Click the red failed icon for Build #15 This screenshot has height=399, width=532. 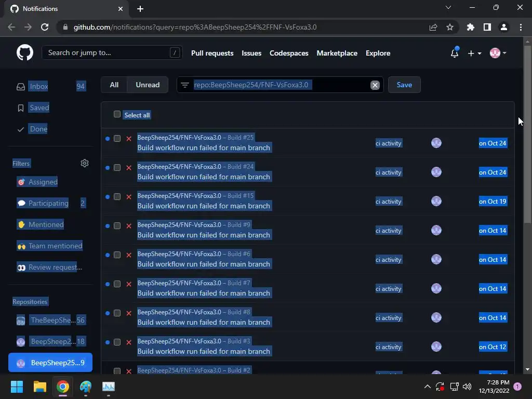(x=129, y=197)
